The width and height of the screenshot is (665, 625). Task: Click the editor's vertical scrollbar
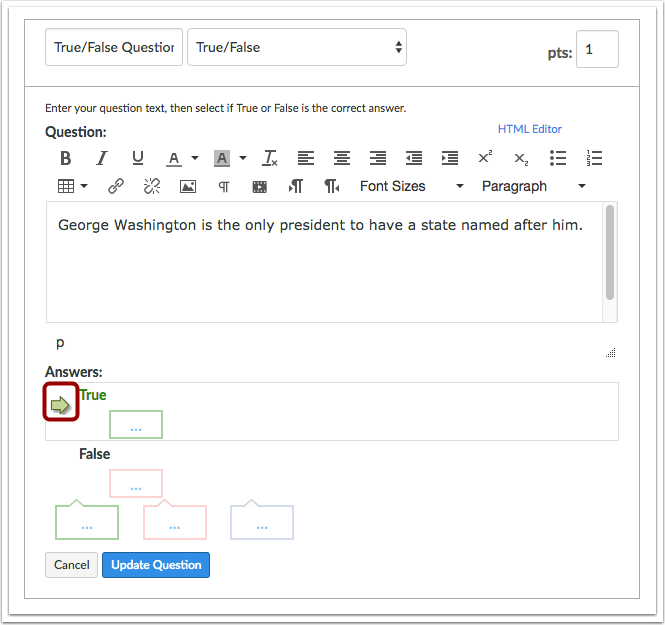(x=610, y=253)
